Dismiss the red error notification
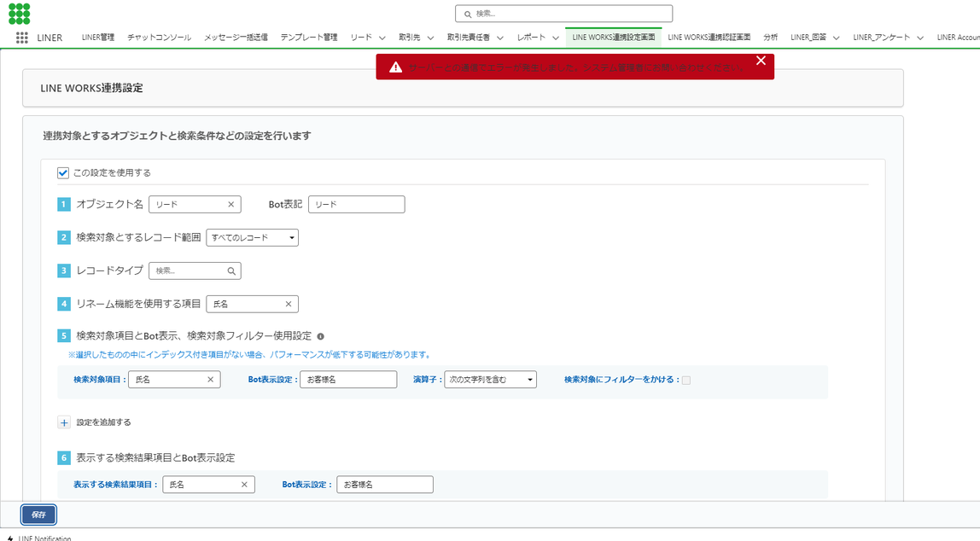 click(x=761, y=61)
